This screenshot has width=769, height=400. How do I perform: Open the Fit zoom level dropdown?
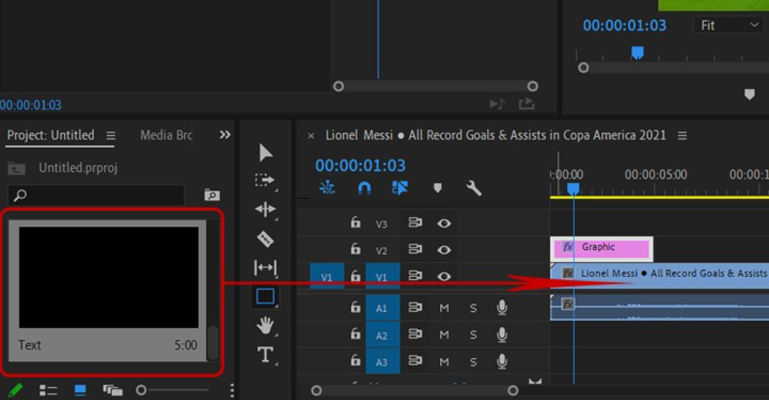727,25
